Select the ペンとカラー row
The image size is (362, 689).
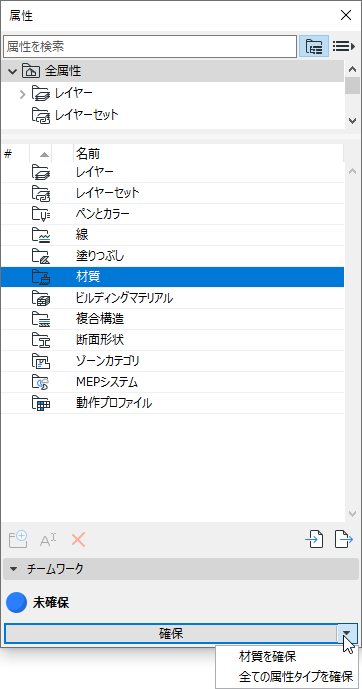pos(172,214)
